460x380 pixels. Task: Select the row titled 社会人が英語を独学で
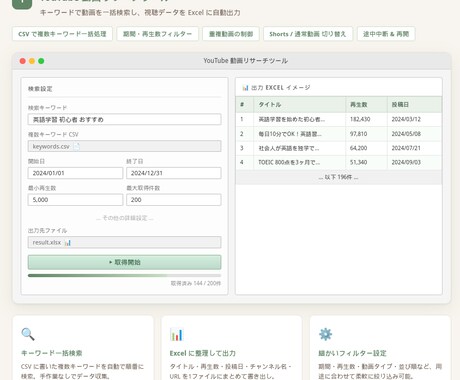[x=339, y=148]
